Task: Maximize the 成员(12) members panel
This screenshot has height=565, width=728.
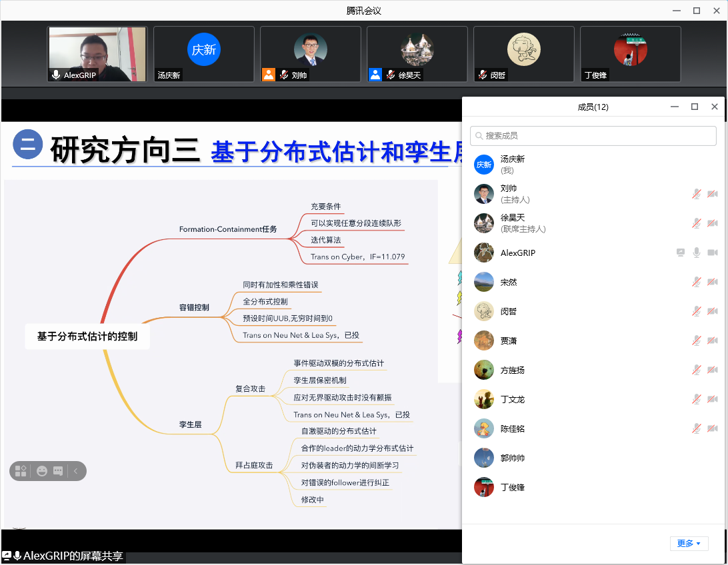Action: pyautogui.click(x=695, y=107)
